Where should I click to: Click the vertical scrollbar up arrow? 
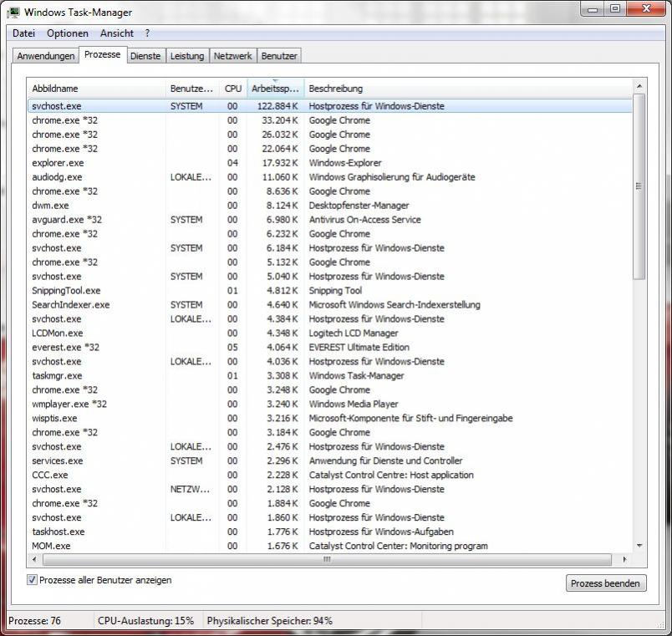point(639,86)
